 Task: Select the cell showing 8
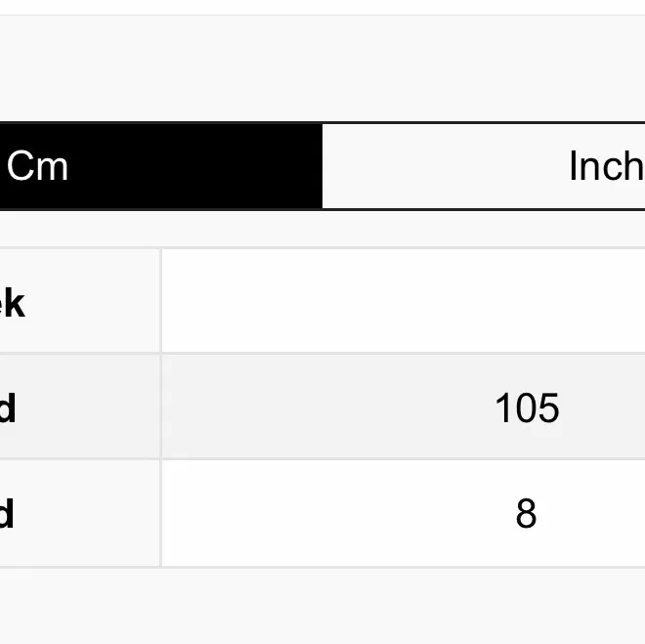coord(403,513)
